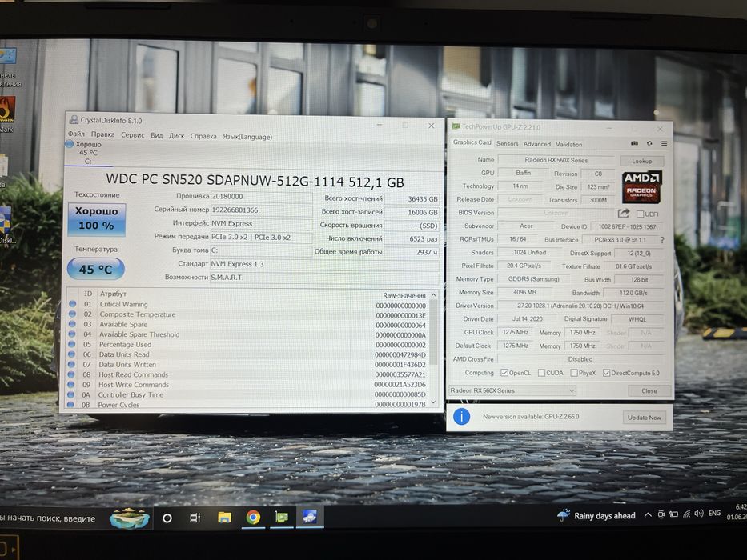Screen dimensions: 747x560
Task: Select the Available Spare Threshold row
Action: point(247,334)
